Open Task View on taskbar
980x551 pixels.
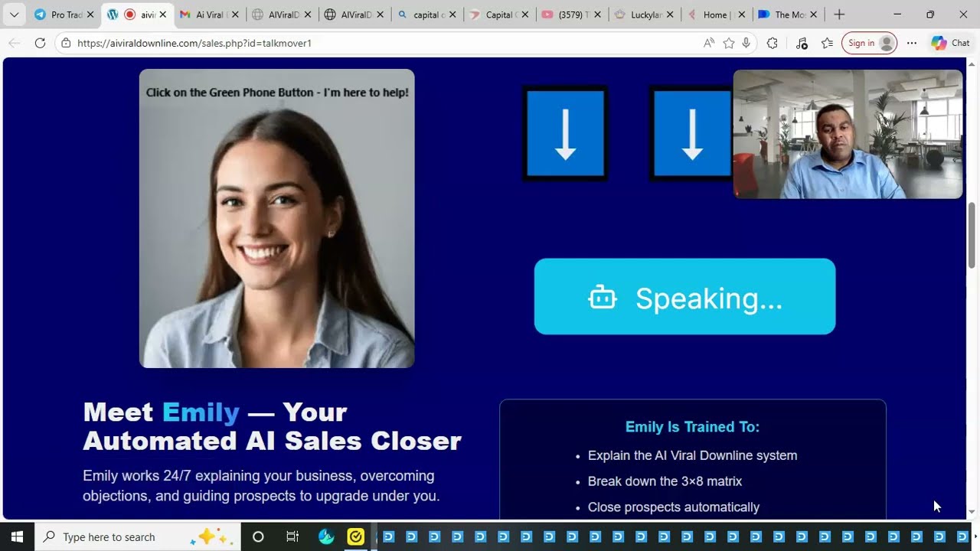click(292, 536)
